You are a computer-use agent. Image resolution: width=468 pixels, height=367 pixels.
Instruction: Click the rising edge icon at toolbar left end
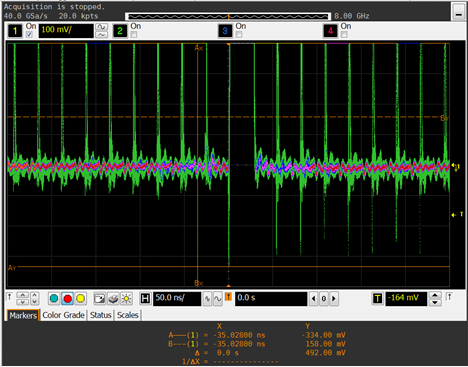tap(10, 297)
